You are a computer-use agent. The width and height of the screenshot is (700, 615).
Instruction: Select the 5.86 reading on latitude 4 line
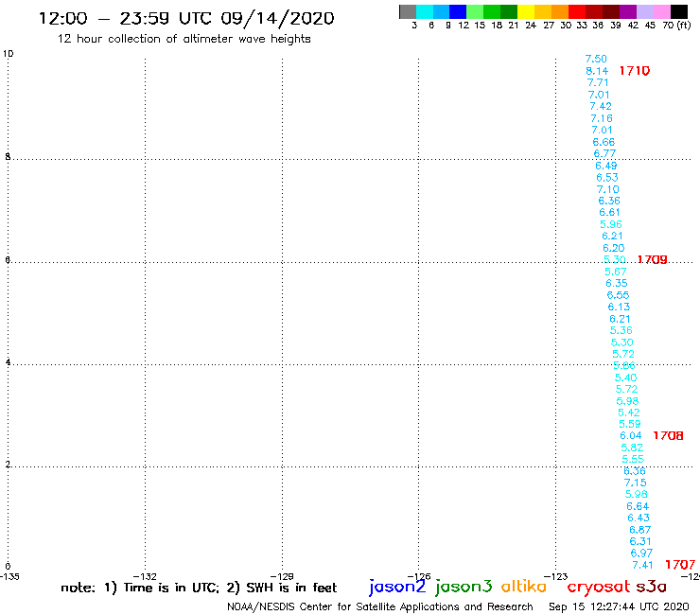(x=624, y=366)
